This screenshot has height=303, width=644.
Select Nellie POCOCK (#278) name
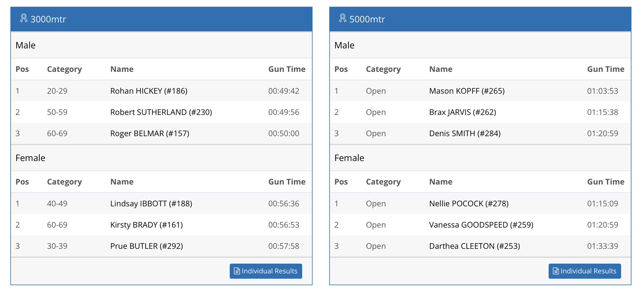click(469, 204)
